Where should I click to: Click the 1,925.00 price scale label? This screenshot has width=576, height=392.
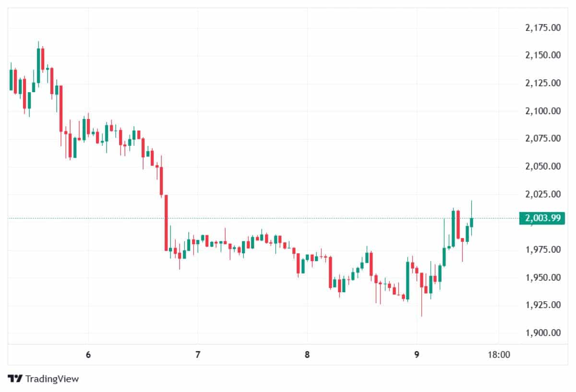[x=543, y=305]
